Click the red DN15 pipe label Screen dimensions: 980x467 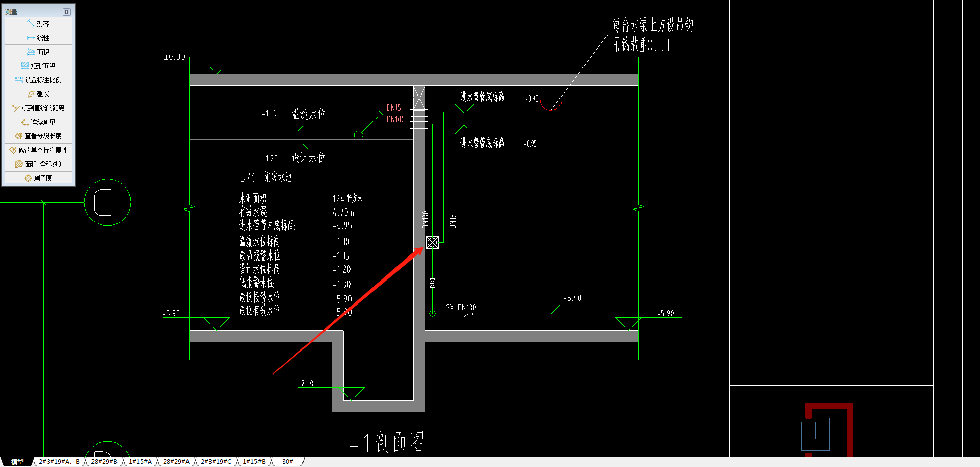click(393, 108)
